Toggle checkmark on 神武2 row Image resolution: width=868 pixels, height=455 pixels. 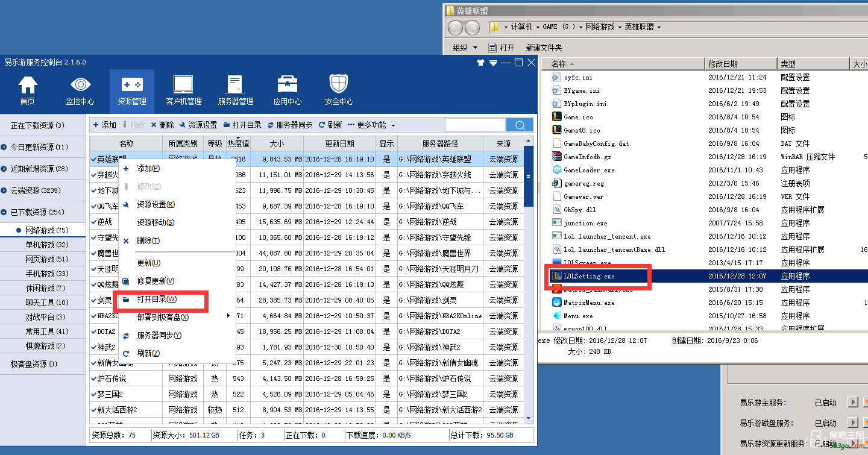94,347
